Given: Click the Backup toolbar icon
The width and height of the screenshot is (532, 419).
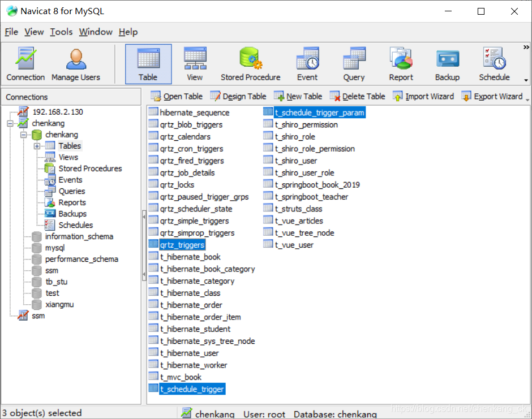Looking at the screenshot, I should point(448,64).
